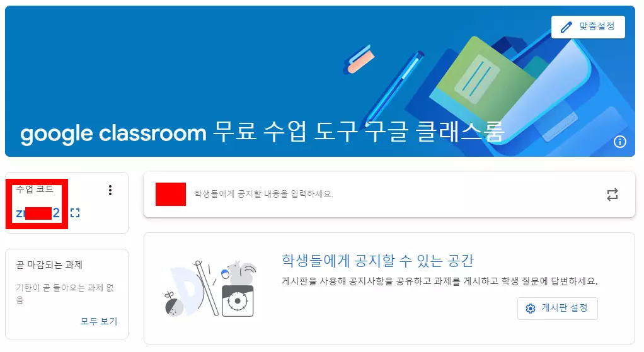Click the 게시판 설정 button
Image resolution: width=644 pixels, height=352 pixels.
[x=557, y=308]
